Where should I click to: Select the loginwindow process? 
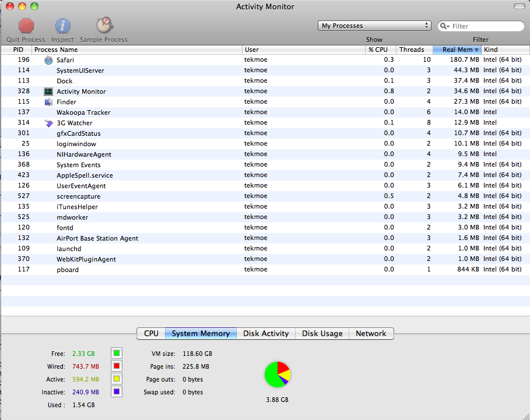point(265,143)
